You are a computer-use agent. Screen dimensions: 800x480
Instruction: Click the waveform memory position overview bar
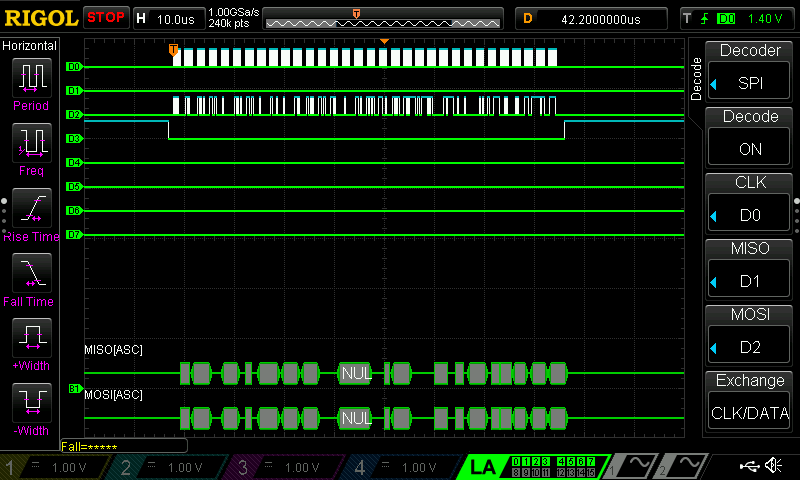pos(383,18)
